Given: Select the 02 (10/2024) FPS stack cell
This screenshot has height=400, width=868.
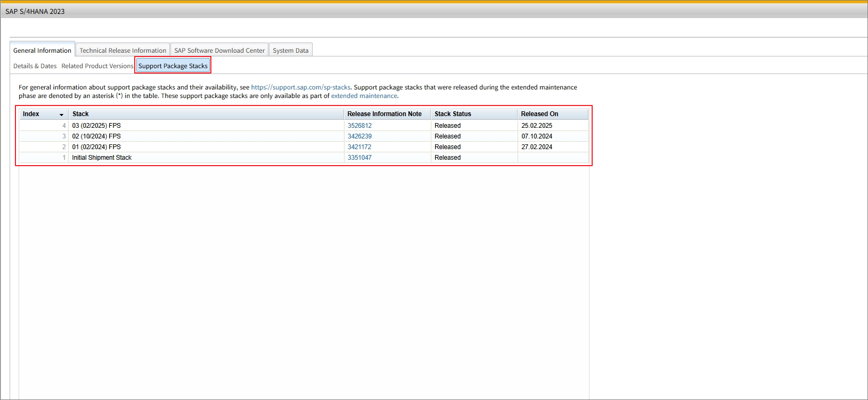Looking at the screenshot, I should [206, 136].
